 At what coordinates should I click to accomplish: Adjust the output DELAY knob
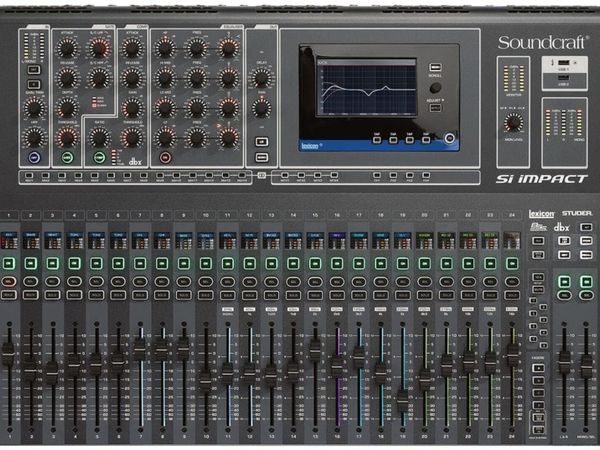[x=261, y=78]
